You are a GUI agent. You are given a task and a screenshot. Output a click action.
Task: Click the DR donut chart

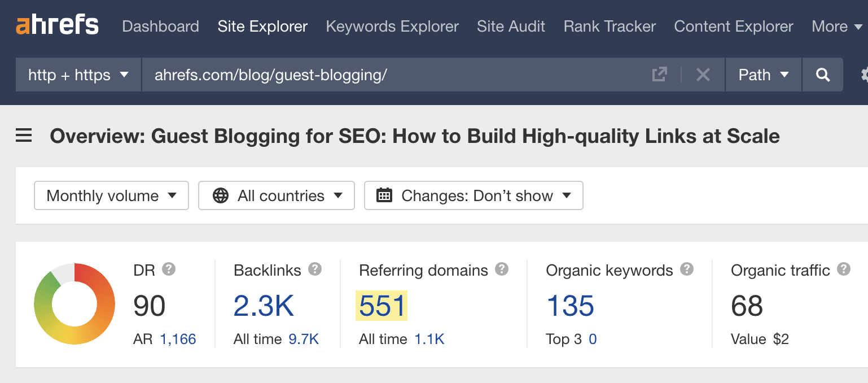point(74,304)
